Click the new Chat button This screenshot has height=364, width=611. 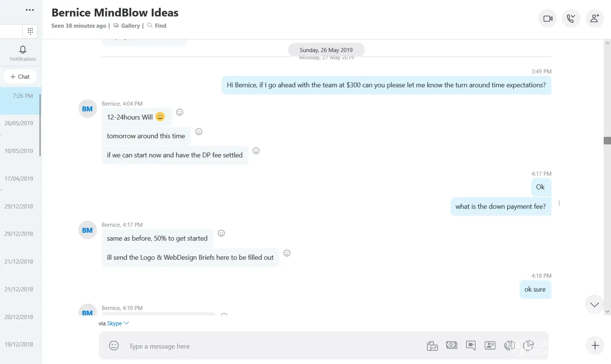coord(20,76)
